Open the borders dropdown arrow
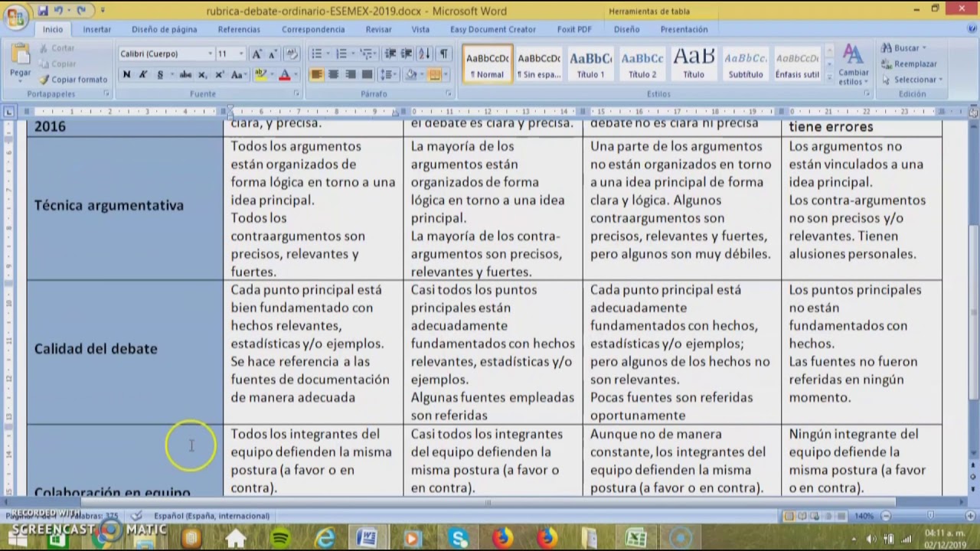The height and width of the screenshot is (551, 980). (x=446, y=75)
